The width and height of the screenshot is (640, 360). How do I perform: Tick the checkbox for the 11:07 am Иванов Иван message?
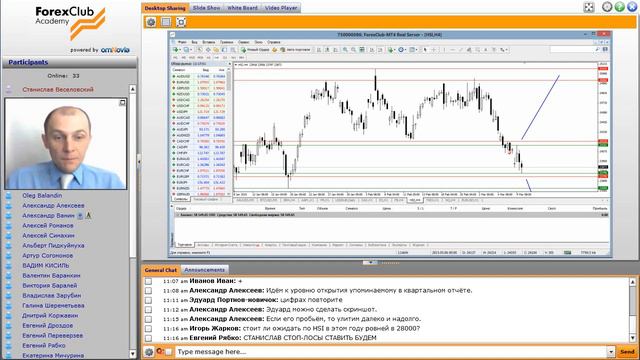(148, 281)
